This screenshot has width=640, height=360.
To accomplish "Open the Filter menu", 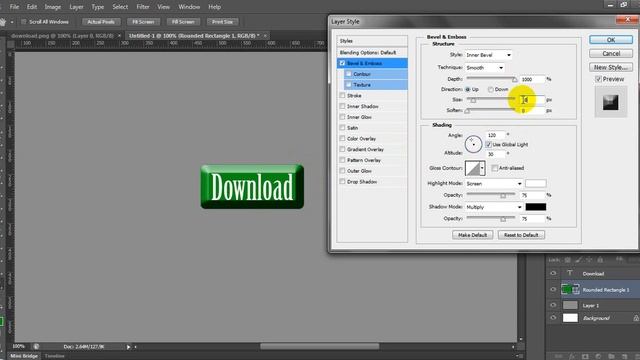I will pos(143,7).
